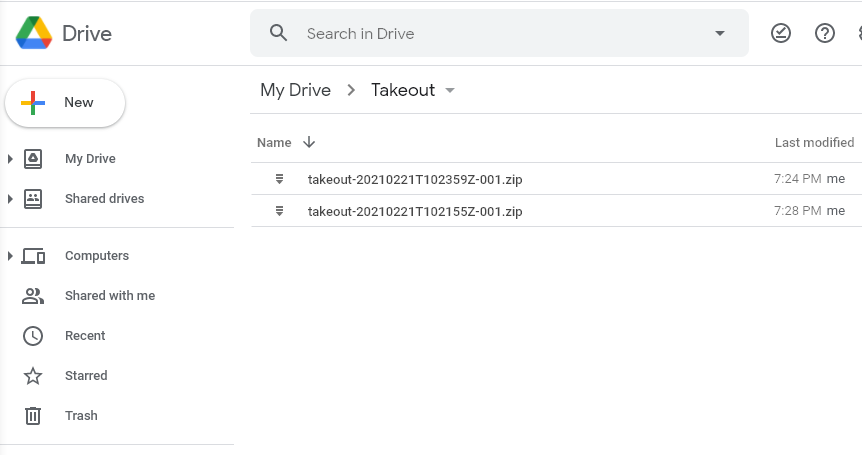Click the Recent clock icon
The width and height of the screenshot is (862, 455).
(x=33, y=336)
